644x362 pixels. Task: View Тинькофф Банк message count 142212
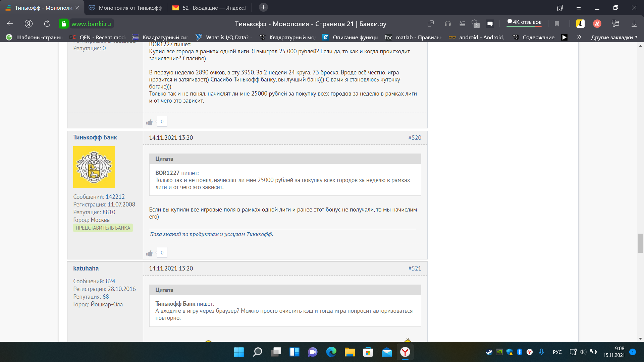(x=115, y=197)
